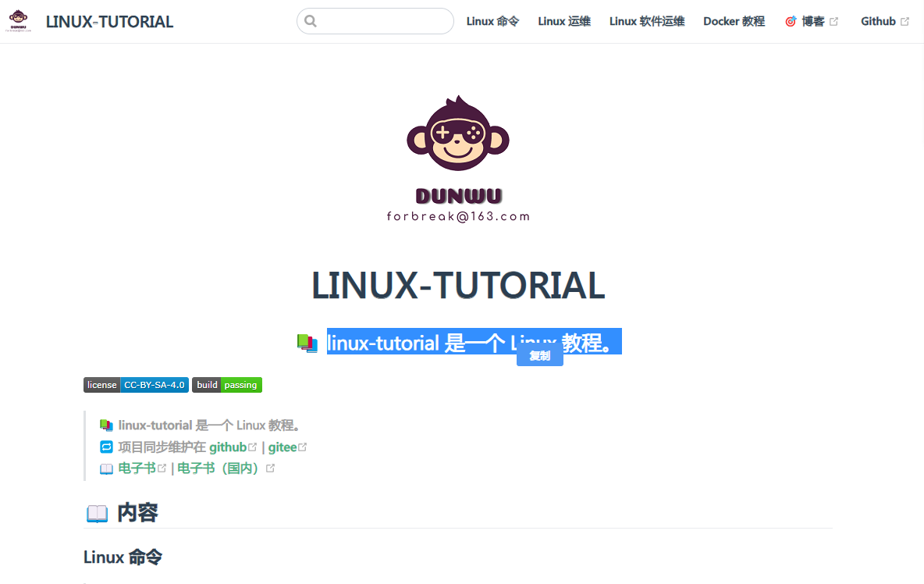Image resolution: width=924 pixels, height=584 pixels.
Task: Click the LINUX-TUTORIAL site title in navbar
Action: 109,22
